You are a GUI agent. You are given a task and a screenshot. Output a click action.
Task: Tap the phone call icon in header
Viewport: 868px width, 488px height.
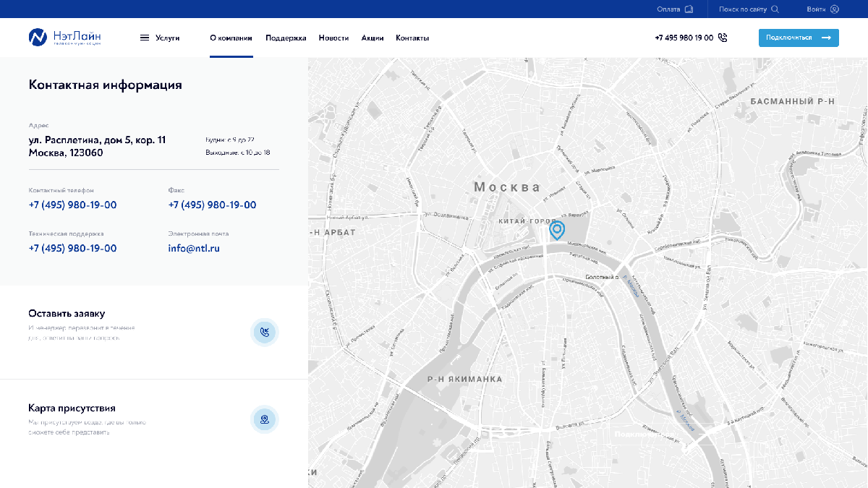[723, 38]
